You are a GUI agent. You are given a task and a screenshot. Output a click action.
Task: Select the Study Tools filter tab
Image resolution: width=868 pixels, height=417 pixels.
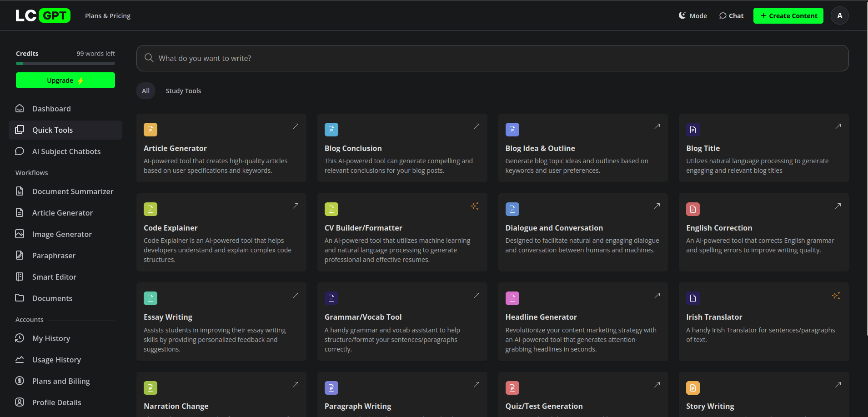click(x=183, y=91)
